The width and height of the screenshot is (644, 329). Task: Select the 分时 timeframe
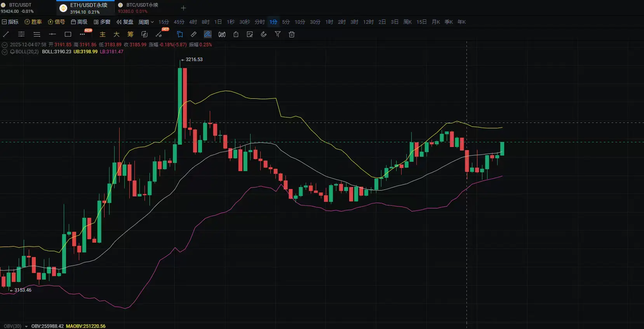tap(260, 22)
